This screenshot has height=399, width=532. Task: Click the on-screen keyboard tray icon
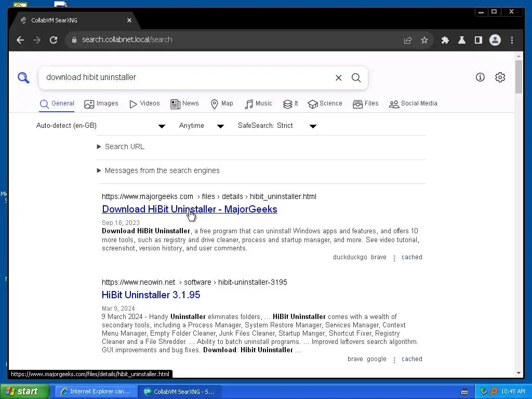pos(464,392)
